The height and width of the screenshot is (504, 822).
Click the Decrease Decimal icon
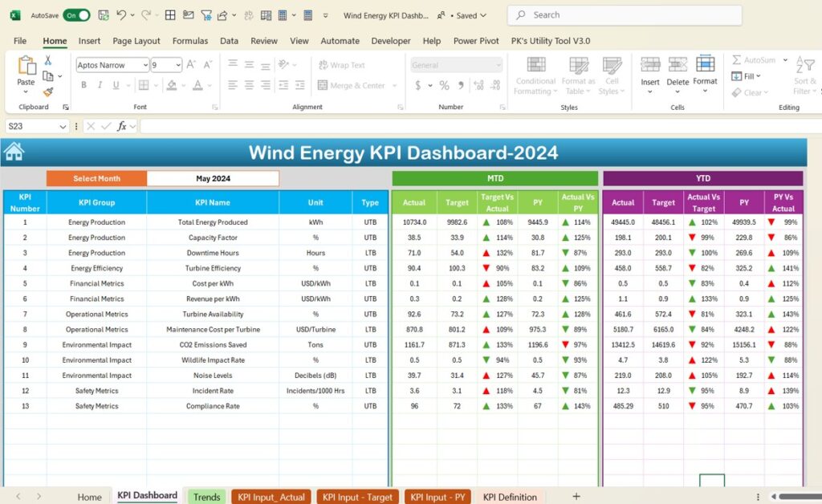(x=495, y=85)
